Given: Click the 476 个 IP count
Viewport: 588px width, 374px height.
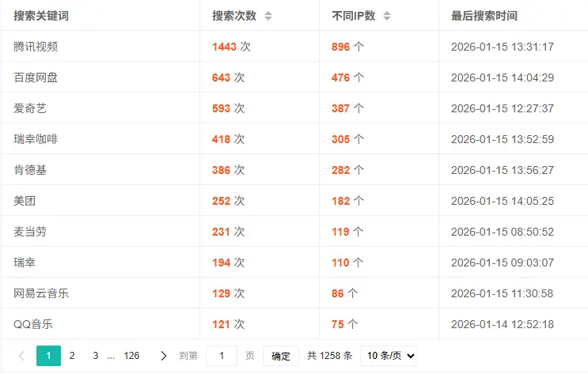Looking at the screenshot, I should [x=347, y=77].
